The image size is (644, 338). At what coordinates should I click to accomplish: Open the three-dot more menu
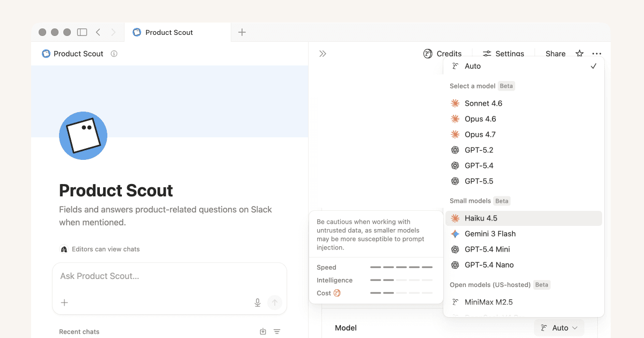tap(597, 54)
